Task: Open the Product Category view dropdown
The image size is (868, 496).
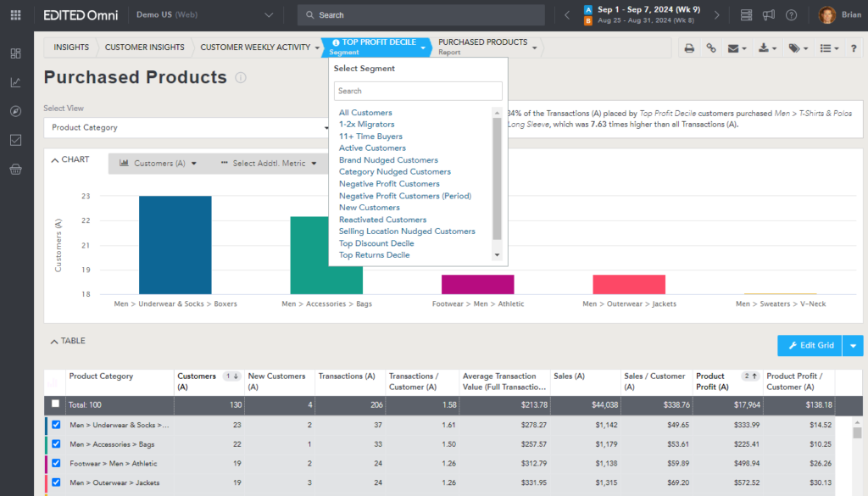Action: tap(186, 128)
